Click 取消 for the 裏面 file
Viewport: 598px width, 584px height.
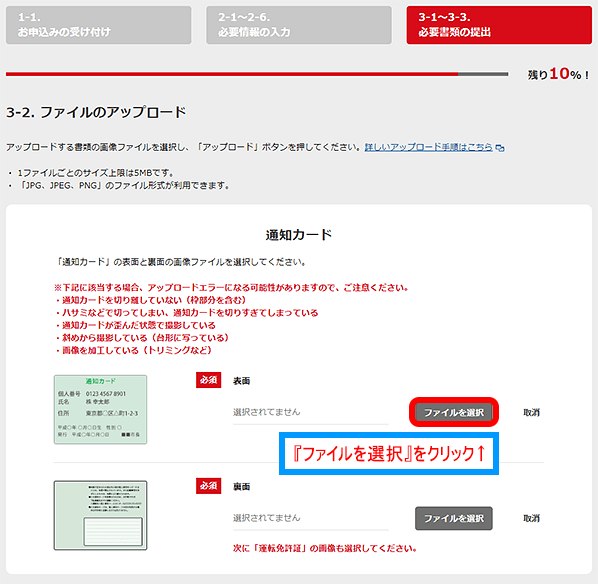point(531,518)
